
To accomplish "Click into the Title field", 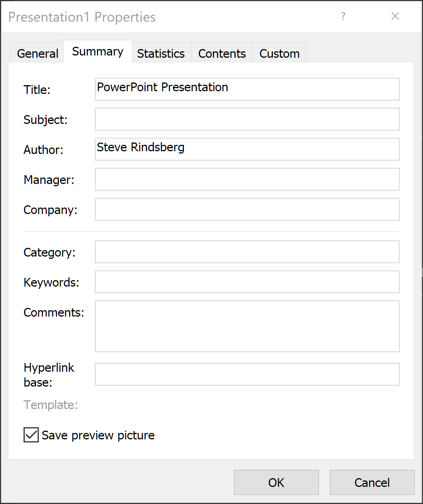I will [x=247, y=89].
